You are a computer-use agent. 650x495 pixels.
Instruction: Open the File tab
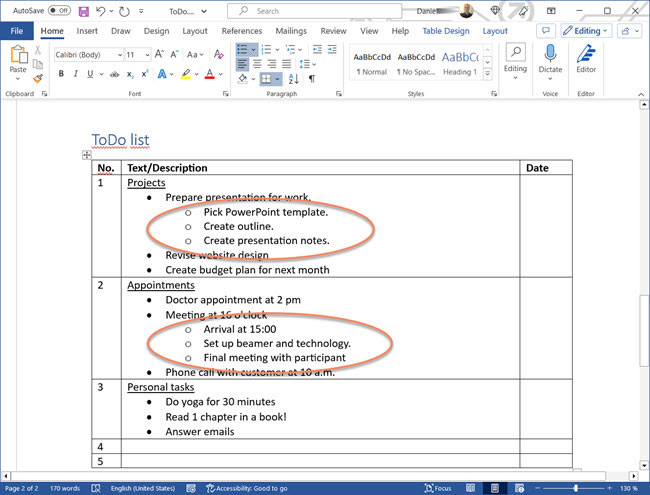coord(17,31)
